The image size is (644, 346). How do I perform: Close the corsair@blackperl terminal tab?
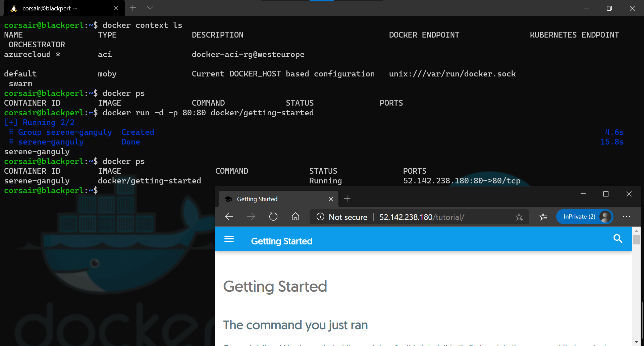pyautogui.click(x=116, y=8)
